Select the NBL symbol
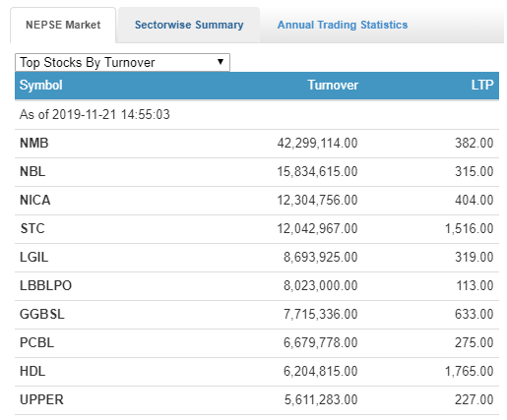The height and width of the screenshot is (420, 507). 32,172
